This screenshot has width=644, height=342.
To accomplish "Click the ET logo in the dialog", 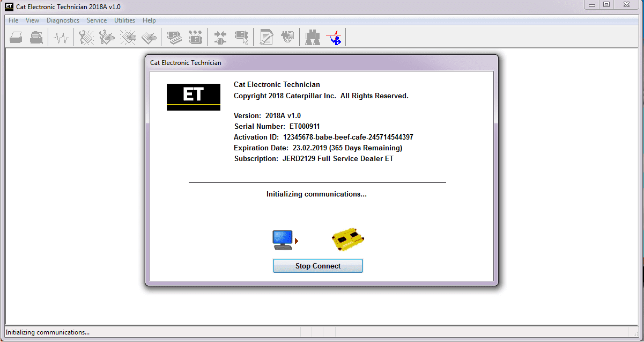I will pos(194,97).
